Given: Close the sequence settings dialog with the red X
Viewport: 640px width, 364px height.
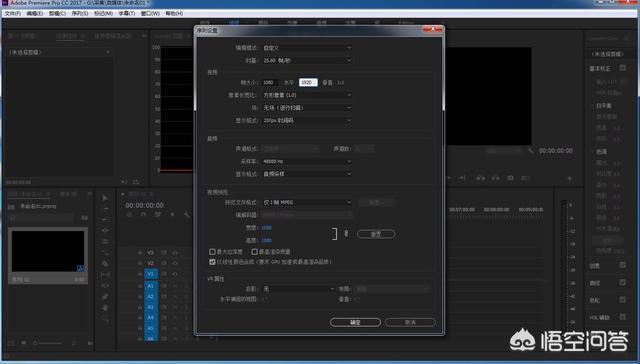Looking at the screenshot, I should tap(433, 30).
